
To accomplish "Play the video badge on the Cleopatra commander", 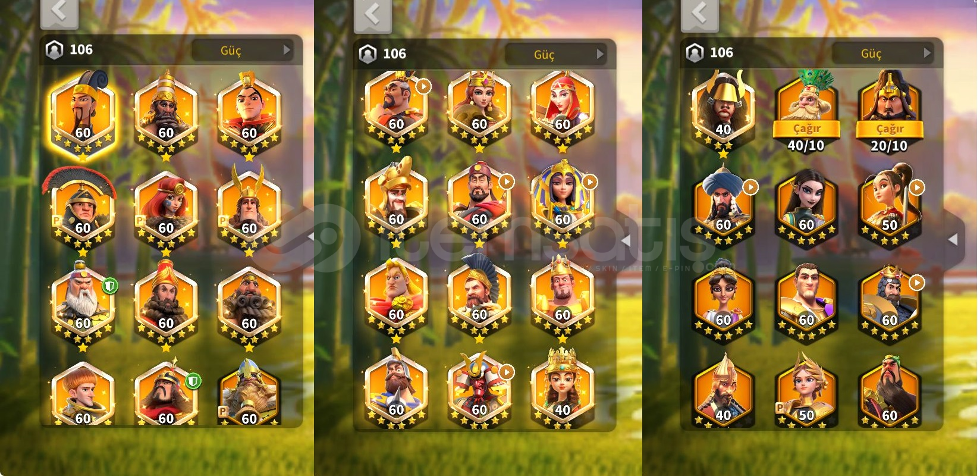I will tap(590, 181).
